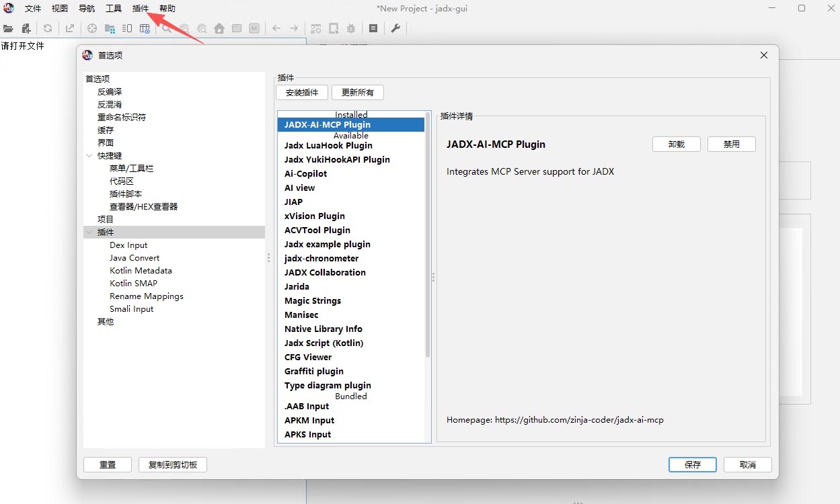Select Jadx LuaHook Plugin in list
Viewport: 840px width, 504px height.
[351, 145]
